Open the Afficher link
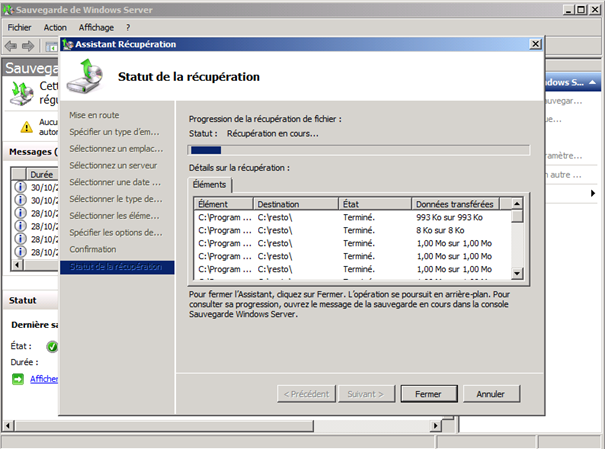605x449 pixels. coord(44,379)
